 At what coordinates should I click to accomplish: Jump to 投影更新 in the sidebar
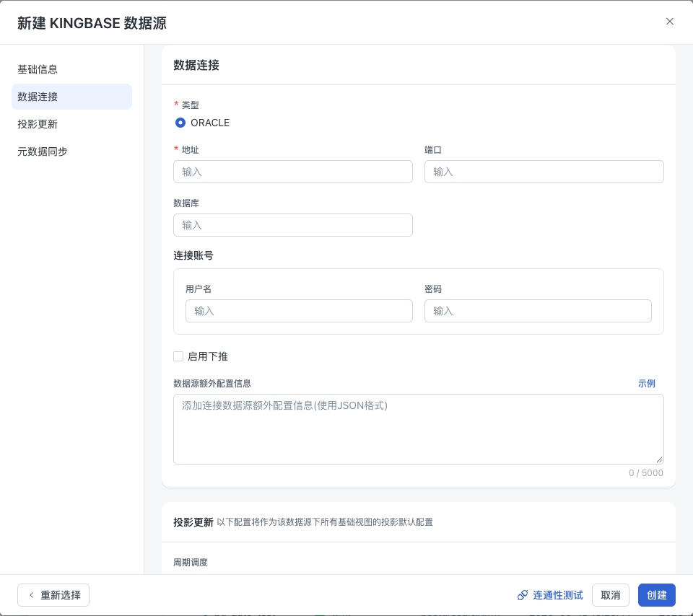point(38,124)
